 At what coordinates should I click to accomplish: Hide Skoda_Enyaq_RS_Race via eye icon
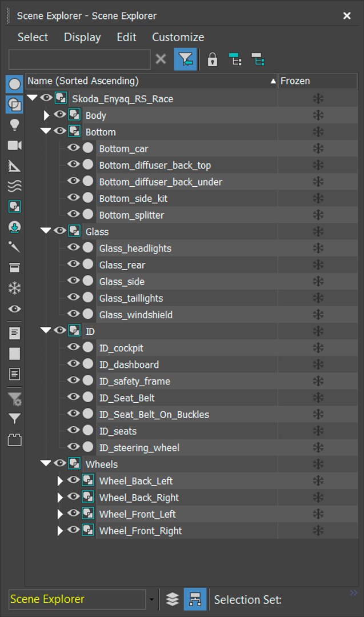click(46, 98)
